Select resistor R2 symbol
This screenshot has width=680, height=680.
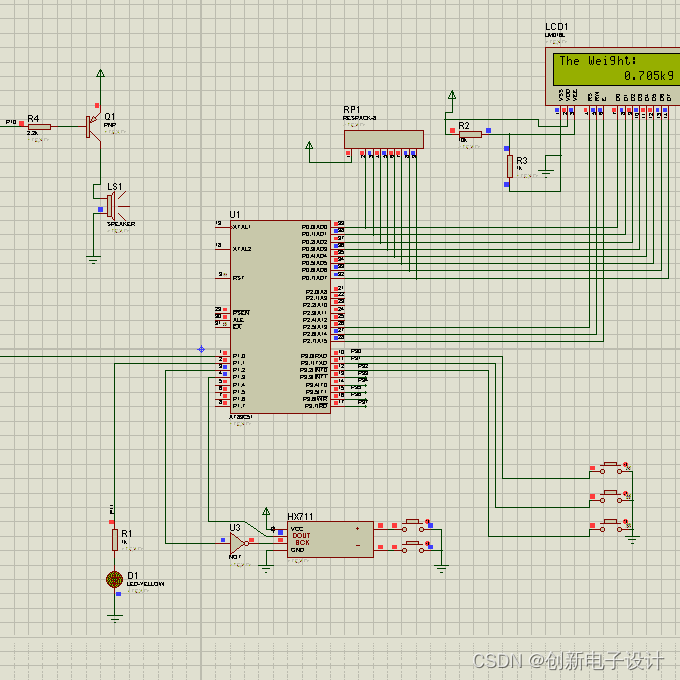click(x=471, y=134)
